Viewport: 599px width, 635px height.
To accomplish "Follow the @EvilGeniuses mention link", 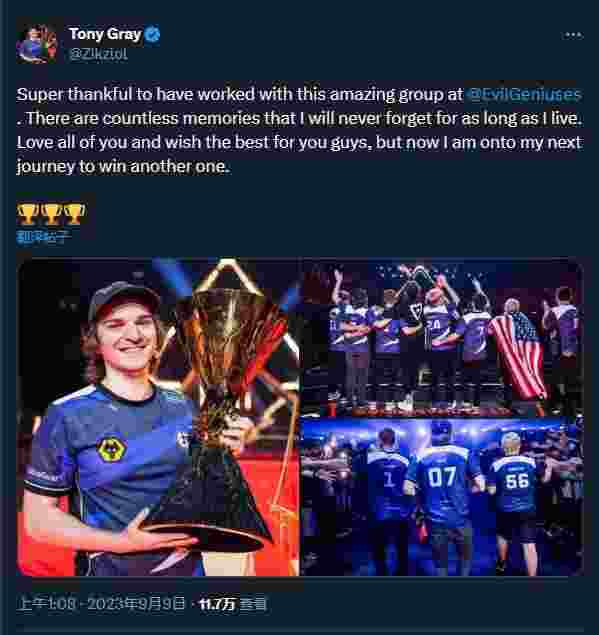I will pyautogui.click(x=524, y=94).
